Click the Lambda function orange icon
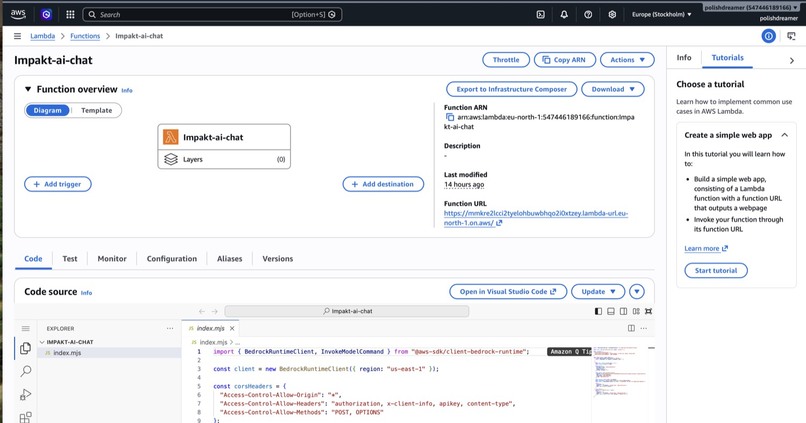806x423 pixels. tap(170, 137)
